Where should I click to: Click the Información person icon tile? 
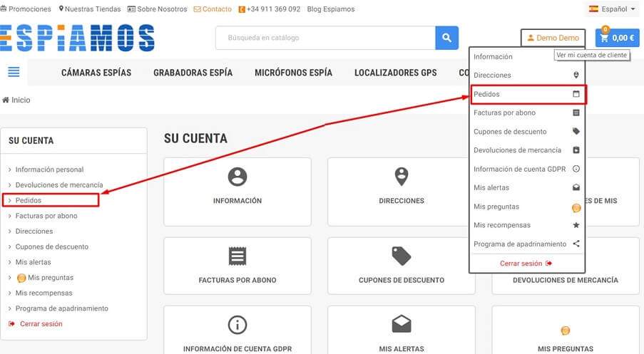(237, 186)
